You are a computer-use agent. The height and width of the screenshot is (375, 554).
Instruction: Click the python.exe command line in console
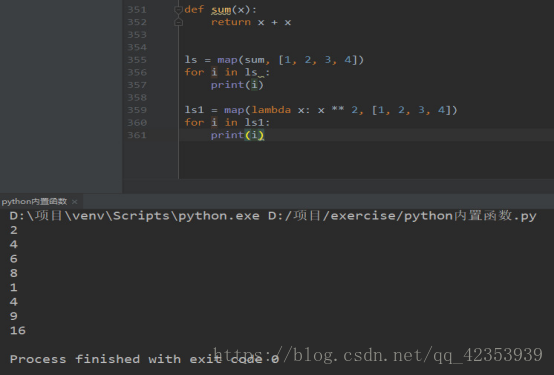[273, 216]
